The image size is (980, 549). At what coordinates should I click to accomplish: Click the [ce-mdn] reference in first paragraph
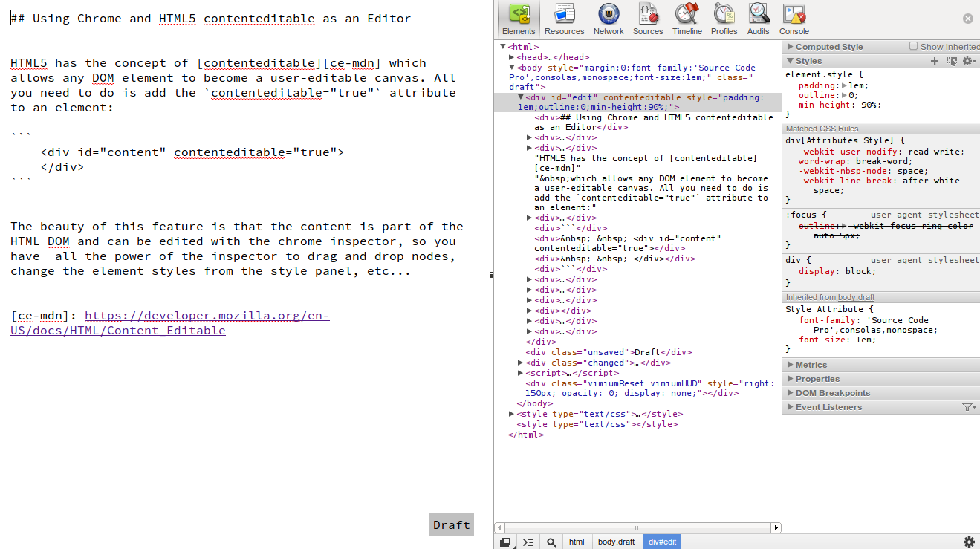[351, 63]
